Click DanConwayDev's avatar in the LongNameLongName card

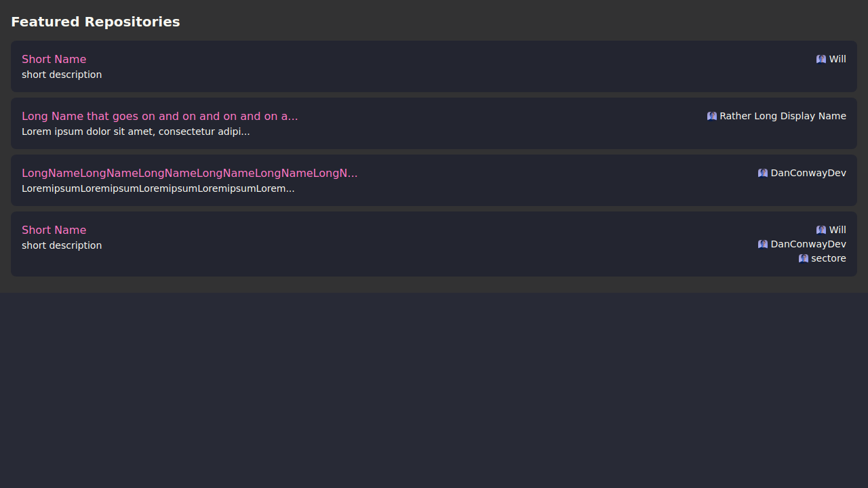tap(762, 173)
